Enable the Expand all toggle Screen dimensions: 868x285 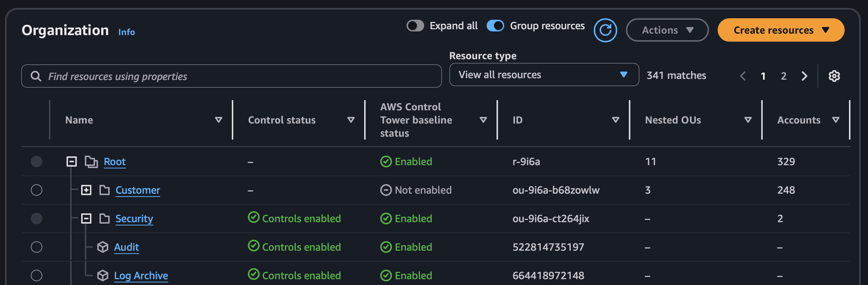(415, 26)
